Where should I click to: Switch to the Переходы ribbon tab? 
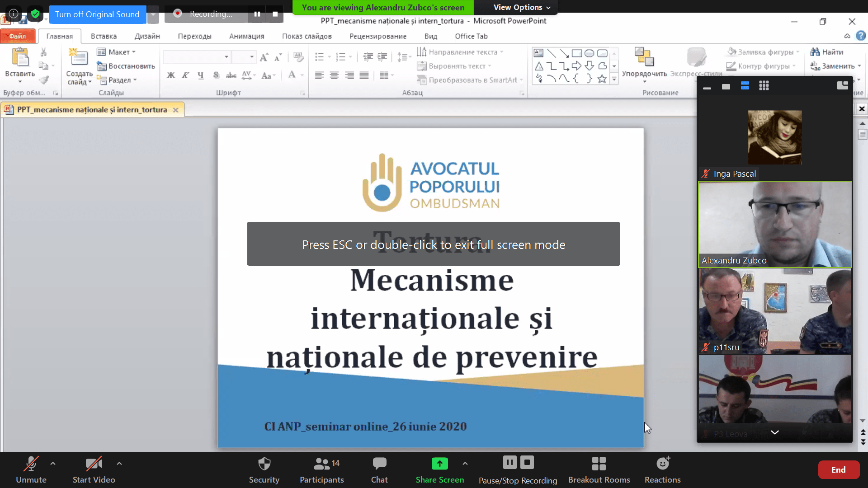(194, 36)
